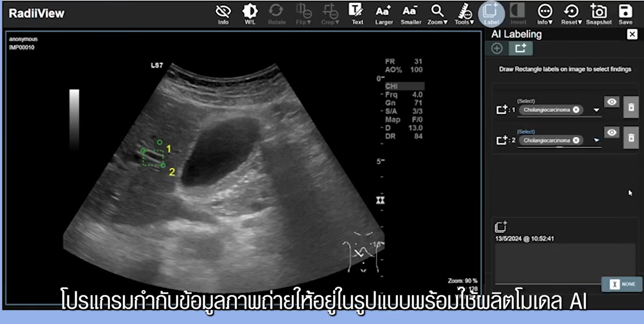Hide label 2 using eye toggle
This screenshot has width=644, height=324.
click(612, 132)
